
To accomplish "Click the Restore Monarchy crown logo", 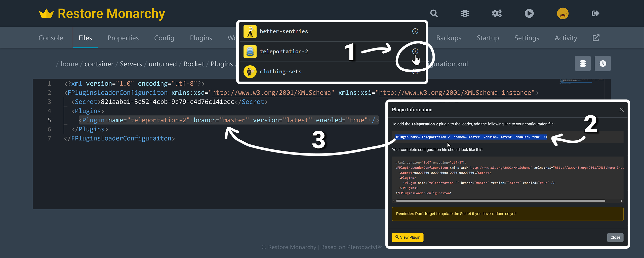I will pyautogui.click(x=46, y=14).
